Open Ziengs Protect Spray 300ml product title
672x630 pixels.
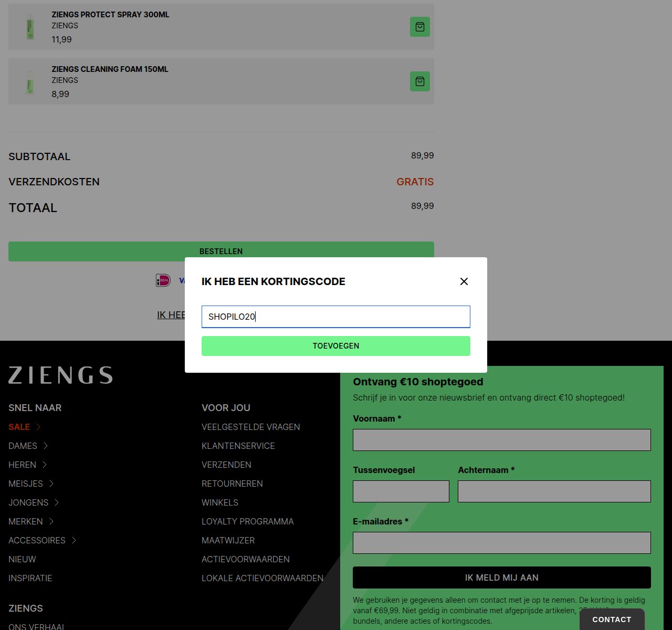[110, 15]
